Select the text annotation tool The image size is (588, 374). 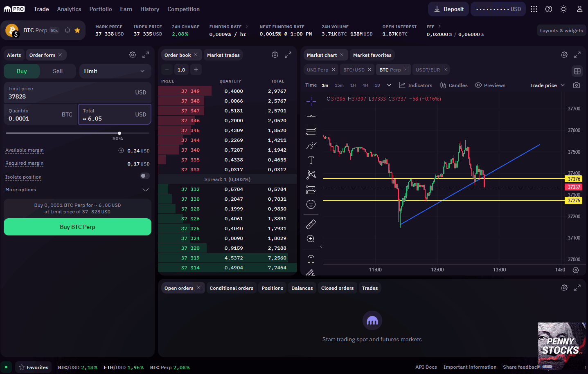coord(311,160)
